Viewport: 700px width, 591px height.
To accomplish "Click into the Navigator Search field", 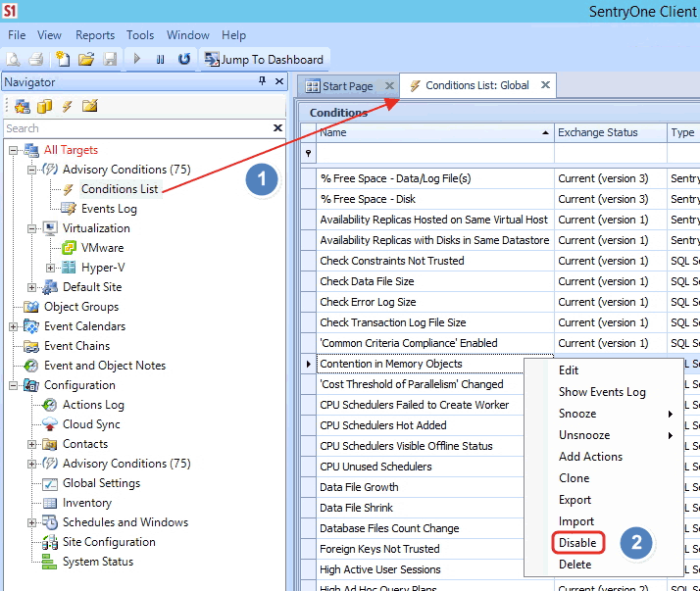I will (x=138, y=128).
